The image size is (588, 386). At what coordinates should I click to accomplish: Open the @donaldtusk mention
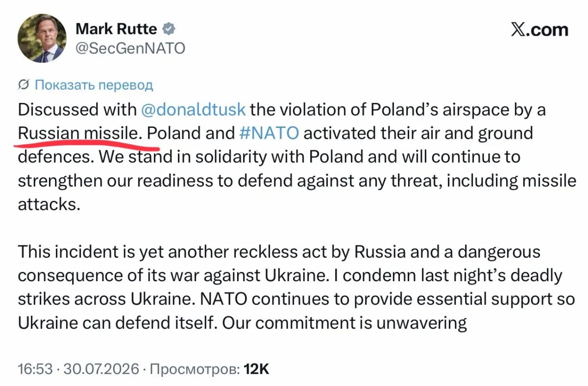pos(193,109)
